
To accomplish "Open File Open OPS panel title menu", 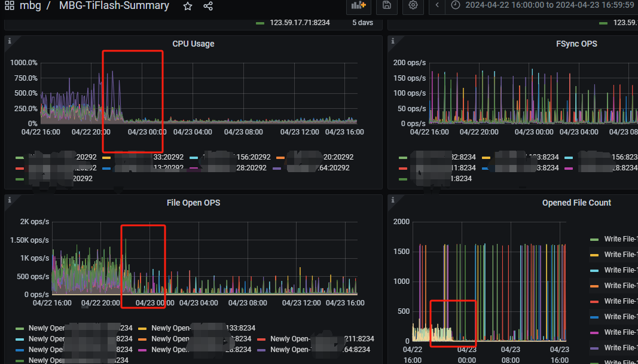I will point(193,203).
